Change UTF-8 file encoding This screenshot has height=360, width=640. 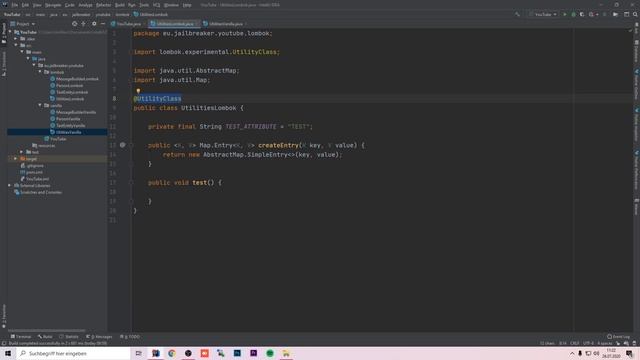588,343
